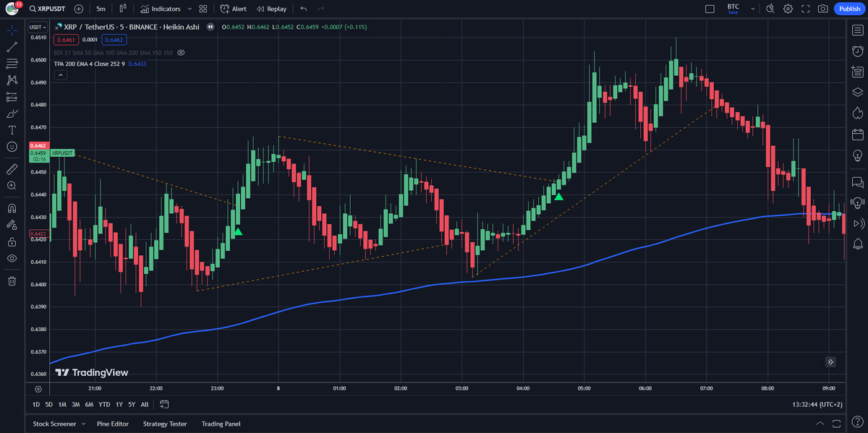Click the 0.6461 sell price button
This screenshot has height=433, width=868.
[x=65, y=40]
